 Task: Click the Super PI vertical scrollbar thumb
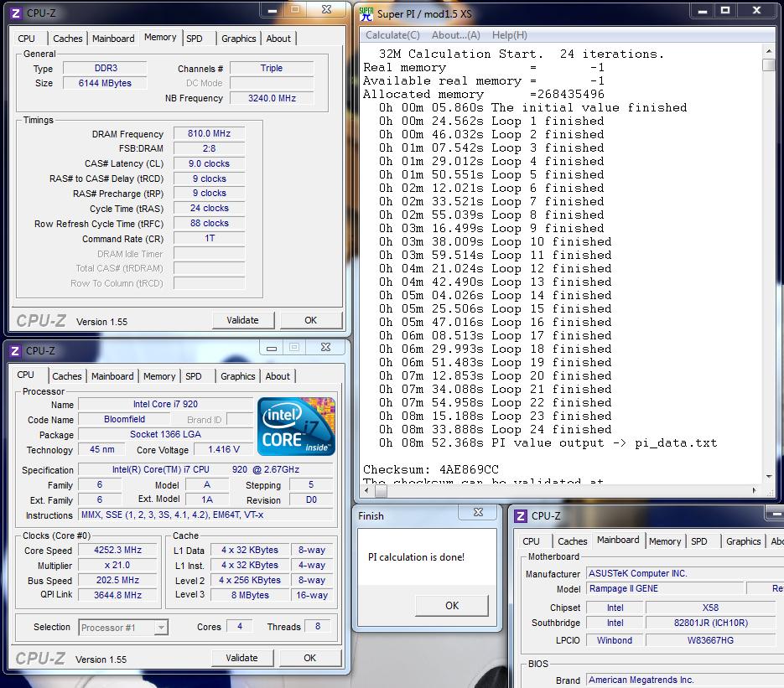769,65
